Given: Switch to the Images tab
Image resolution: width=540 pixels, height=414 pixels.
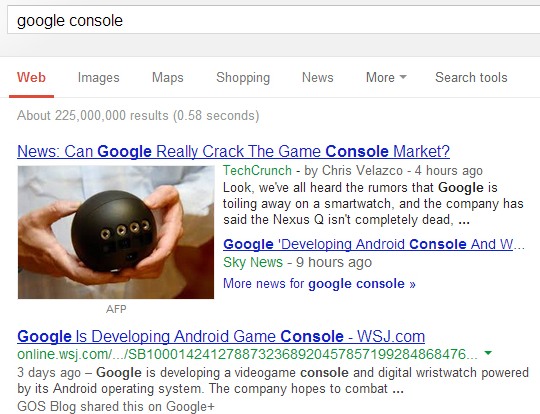Looking at the screenshot, I should [98, 77].
